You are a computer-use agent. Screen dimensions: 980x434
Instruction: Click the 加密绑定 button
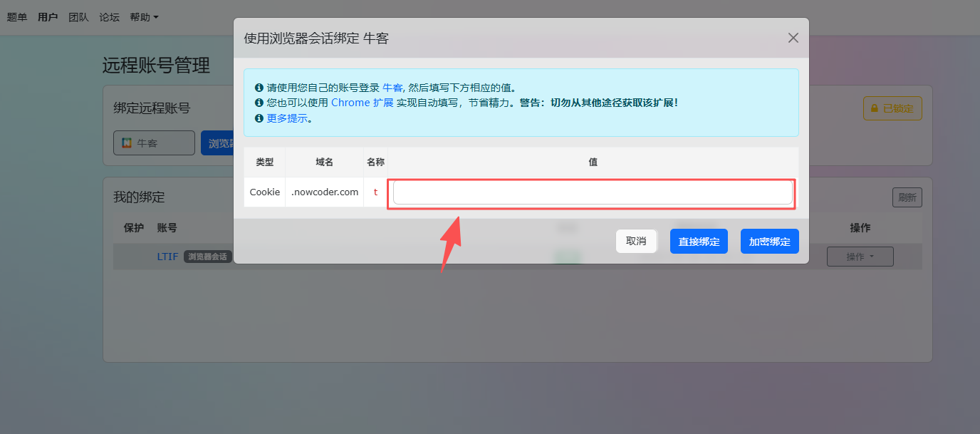pyautogui.click(x=770, y=241)
